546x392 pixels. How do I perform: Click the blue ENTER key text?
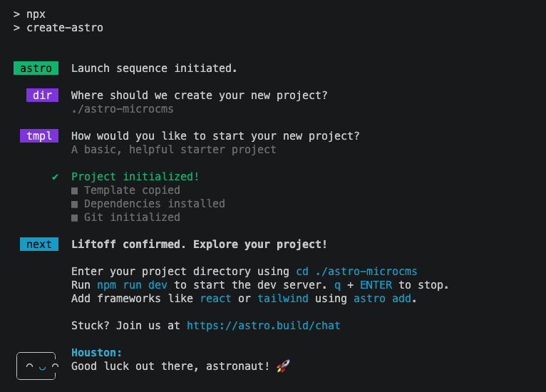coord(376,285)
